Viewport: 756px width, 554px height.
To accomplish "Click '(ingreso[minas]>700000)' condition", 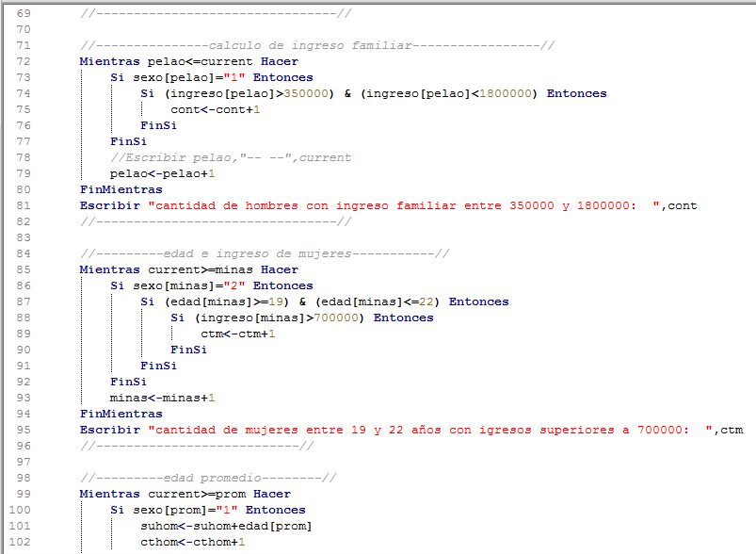I will tap(280, 318).
